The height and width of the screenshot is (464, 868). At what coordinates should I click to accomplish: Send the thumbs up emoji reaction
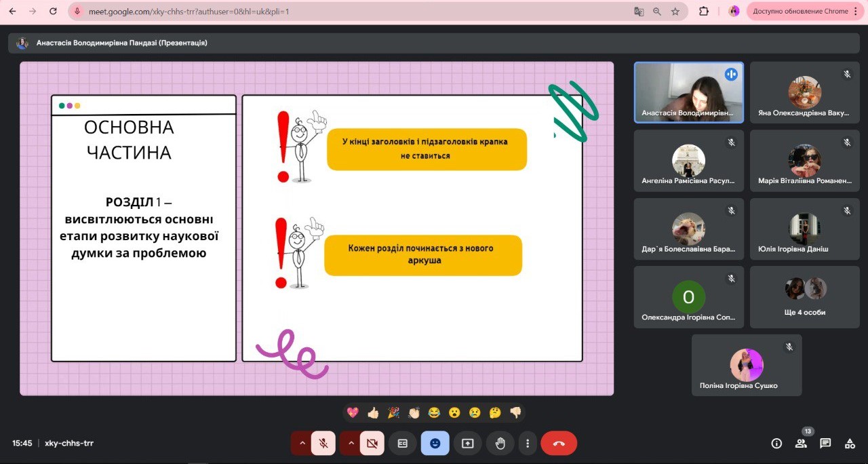373,412
